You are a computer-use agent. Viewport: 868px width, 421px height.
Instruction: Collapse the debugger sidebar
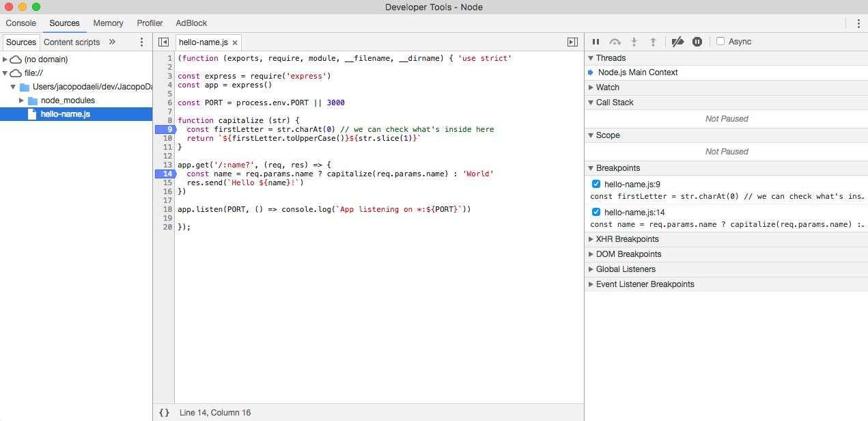[572, 42]
